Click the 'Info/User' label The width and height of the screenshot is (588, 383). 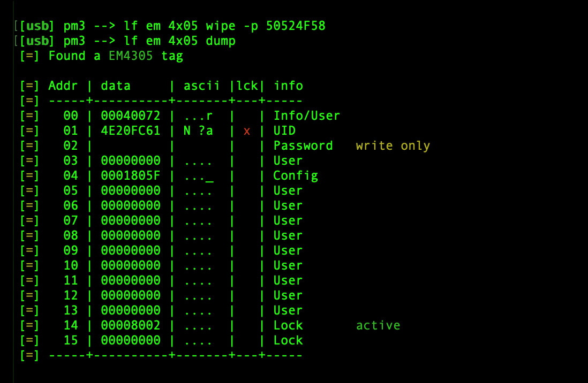pos(307,116)
